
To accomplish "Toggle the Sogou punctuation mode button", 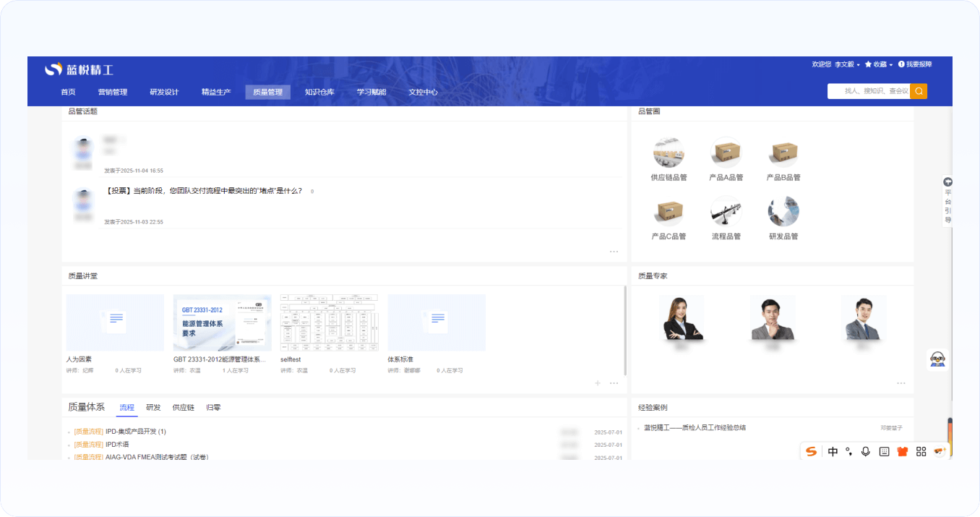I will (x=848, y=451).
